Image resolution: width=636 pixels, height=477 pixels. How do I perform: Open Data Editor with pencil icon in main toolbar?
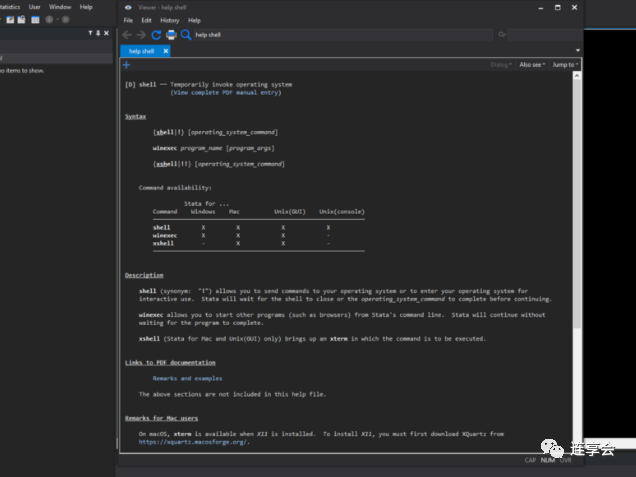[x=10, y=19]
